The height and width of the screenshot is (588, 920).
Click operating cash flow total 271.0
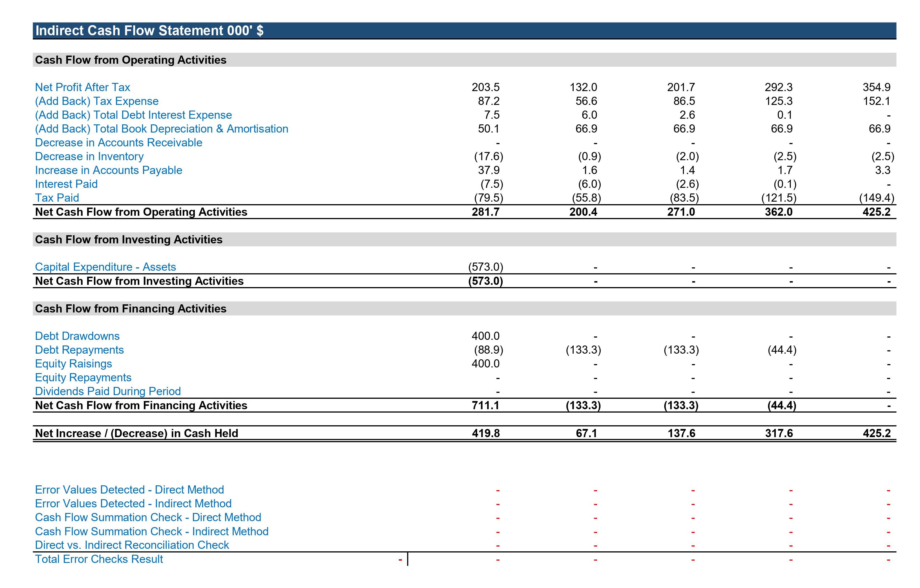(681, 212)
